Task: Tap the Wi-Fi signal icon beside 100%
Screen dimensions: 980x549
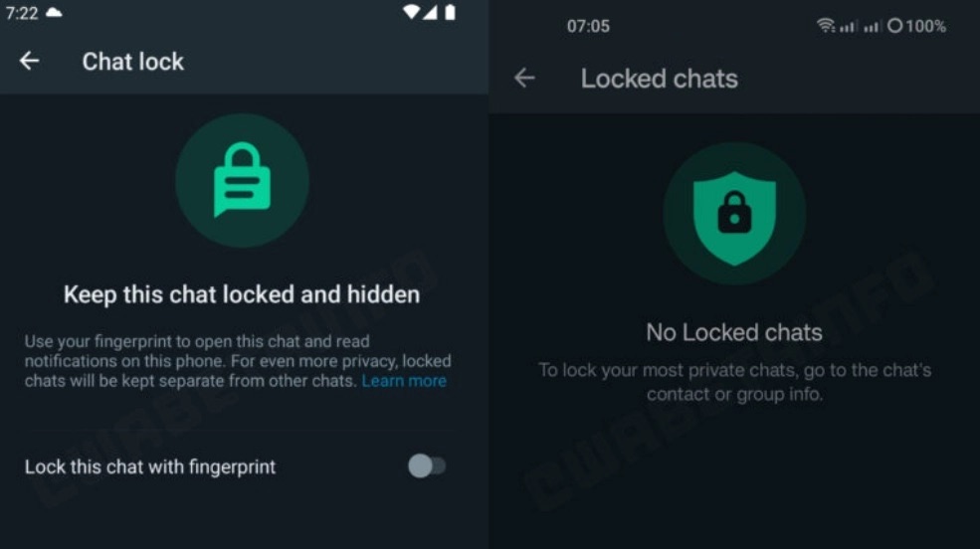Action: coord(826,26)
